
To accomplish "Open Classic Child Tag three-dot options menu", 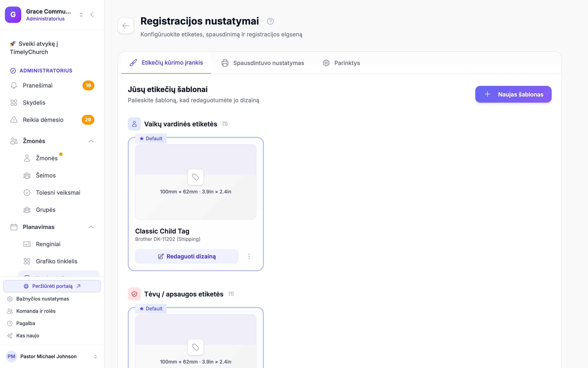I will click(x=249, y=256).
